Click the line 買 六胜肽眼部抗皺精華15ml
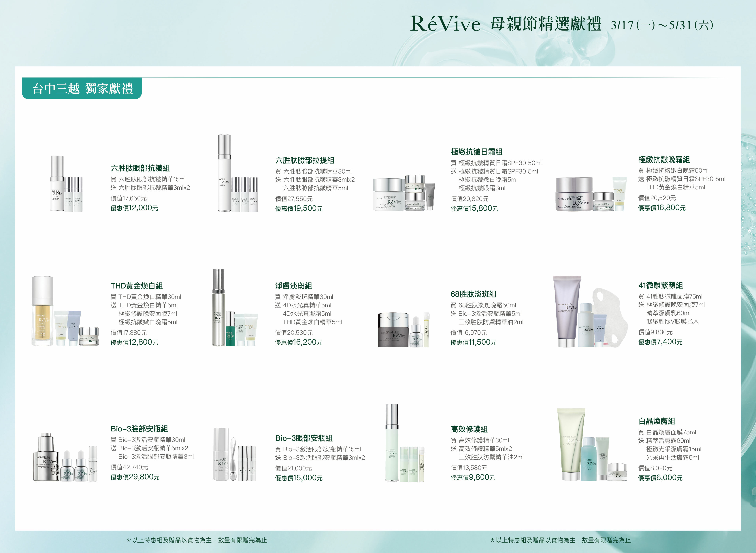The height and width of the screenshot is (553, 756). (x=148, y=179)
